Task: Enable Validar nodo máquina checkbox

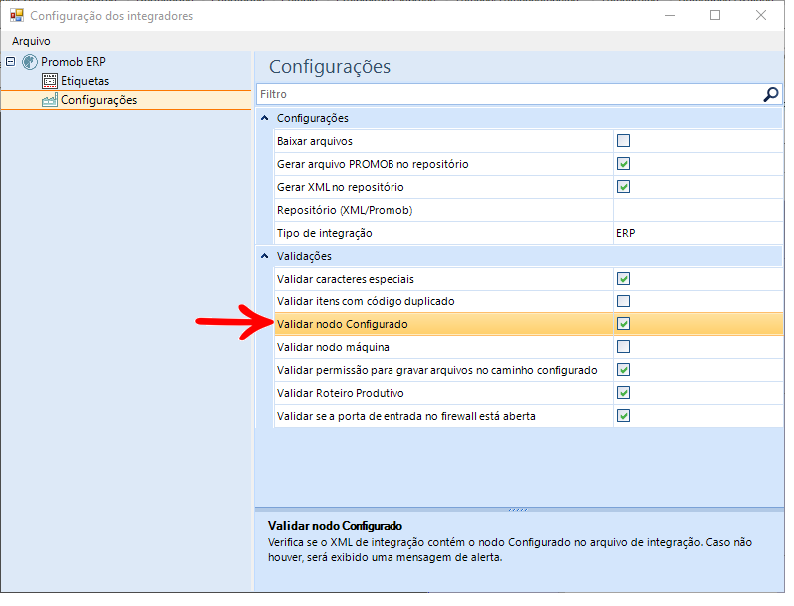Action: 623,347
